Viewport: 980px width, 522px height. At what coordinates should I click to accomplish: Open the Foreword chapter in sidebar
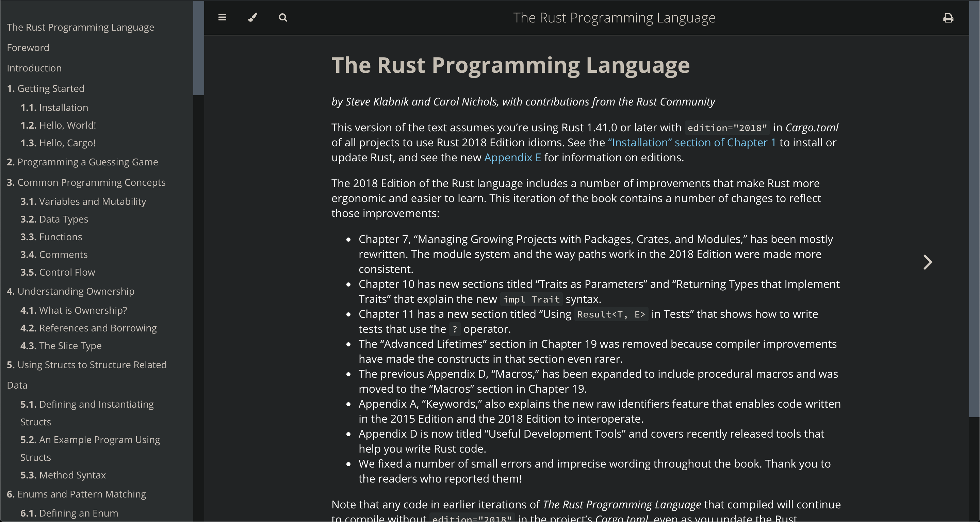click(x=28, y=48)
